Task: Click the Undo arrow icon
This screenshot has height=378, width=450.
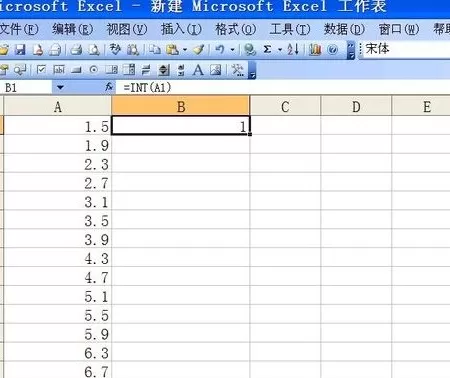Action: point(220,50)
